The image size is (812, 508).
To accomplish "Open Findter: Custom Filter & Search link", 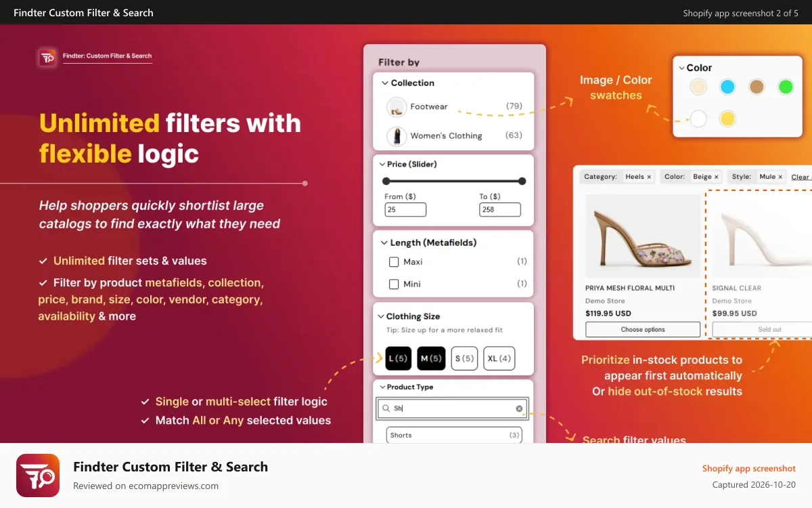I will coord(107,56).
